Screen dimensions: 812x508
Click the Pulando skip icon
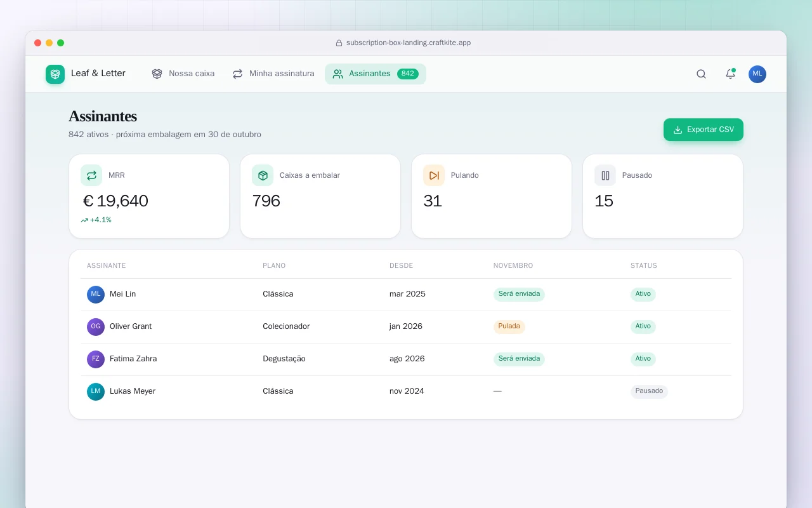[434, 175]
